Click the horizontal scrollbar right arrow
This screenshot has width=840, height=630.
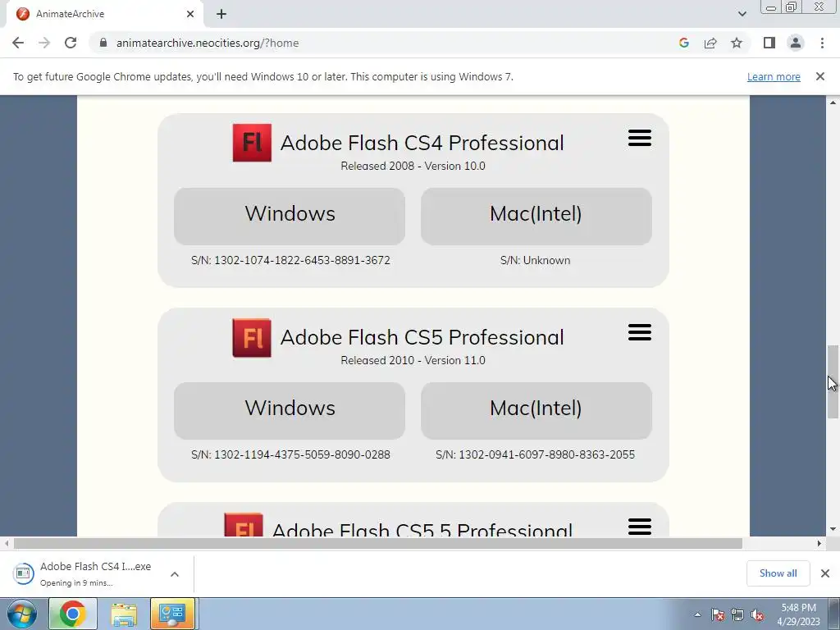click(x=819, y=543)
